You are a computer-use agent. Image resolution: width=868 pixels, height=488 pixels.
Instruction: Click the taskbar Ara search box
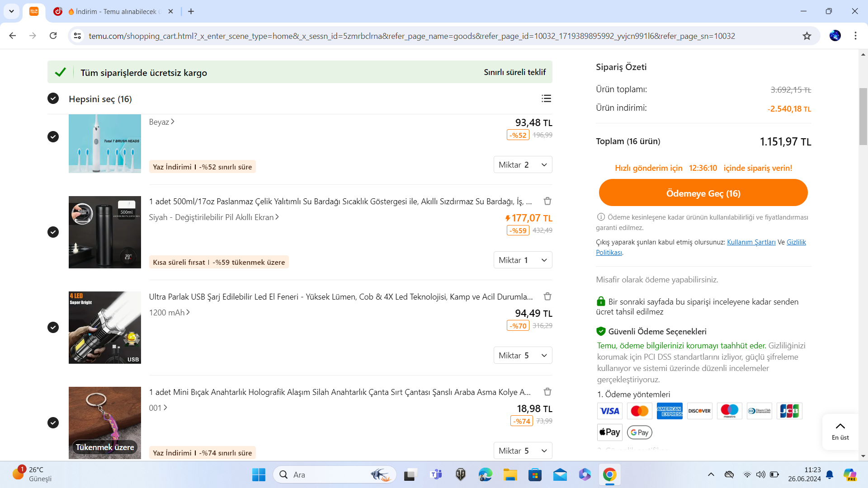(335, 474)
